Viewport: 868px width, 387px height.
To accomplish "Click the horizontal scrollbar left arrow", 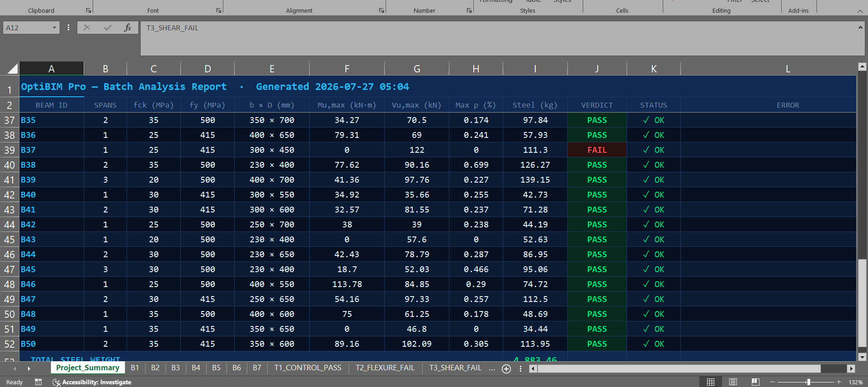I will 533,369.
